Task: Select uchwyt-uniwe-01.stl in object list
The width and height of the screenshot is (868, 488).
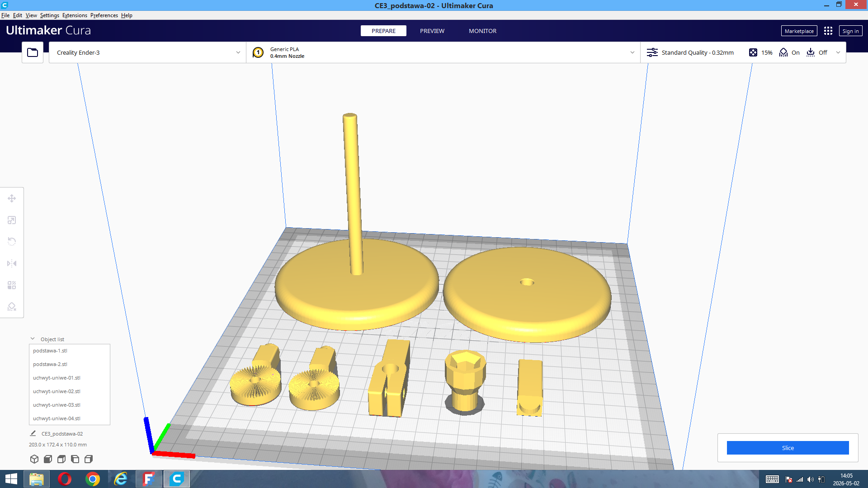Action: click(x=70, y=378)
